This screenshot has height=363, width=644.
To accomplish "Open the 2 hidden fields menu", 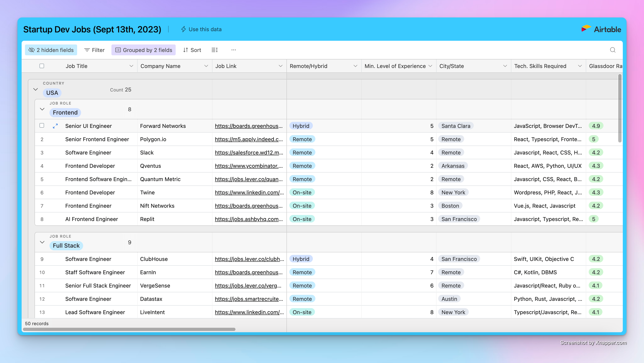I will (51, 50).
